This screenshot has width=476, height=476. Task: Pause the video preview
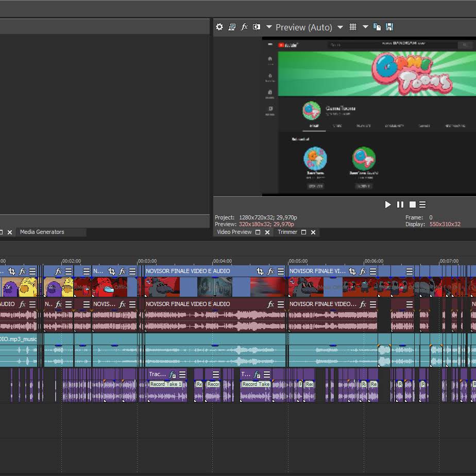click(400, 205)
